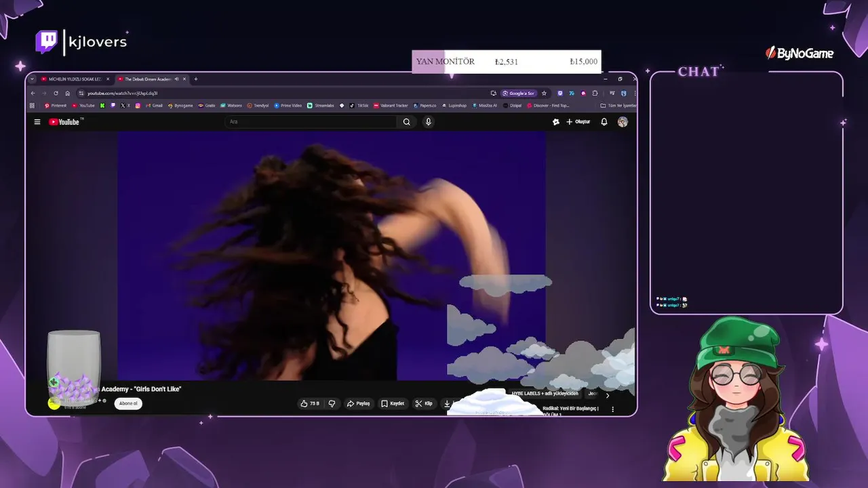The width and height of the screenshot is (868, 488).
Task: Mute The Debut: Dream Academy tab speaker icon
Action: pos(176,79)
